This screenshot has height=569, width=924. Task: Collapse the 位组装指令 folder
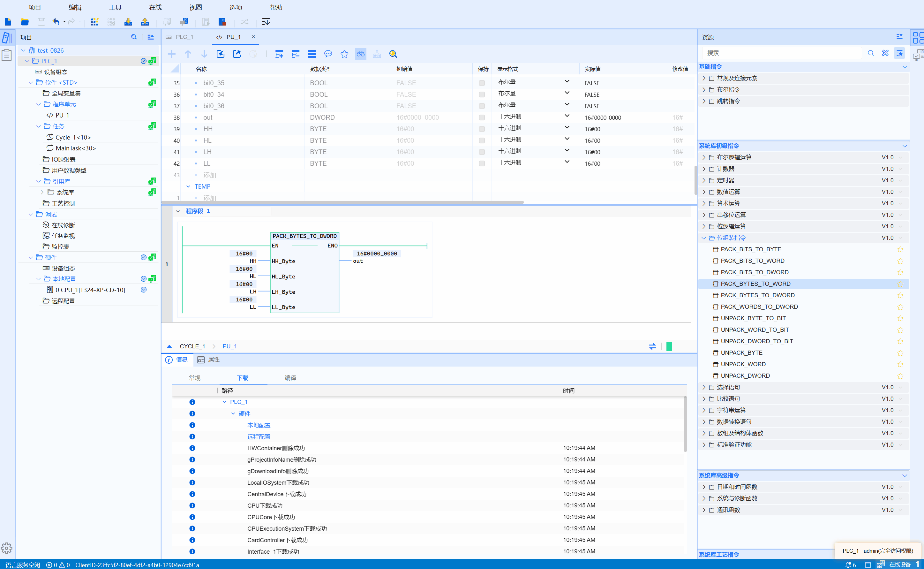pos(704,238)
